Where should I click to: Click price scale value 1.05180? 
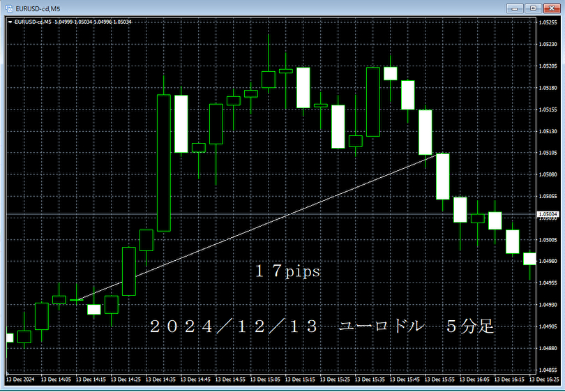548,88
